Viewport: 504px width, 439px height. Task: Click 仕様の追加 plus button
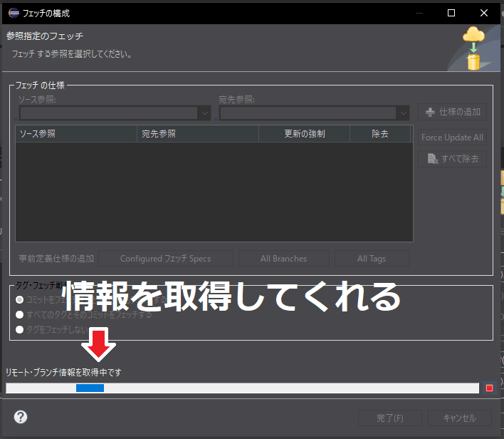coord(453,112)
